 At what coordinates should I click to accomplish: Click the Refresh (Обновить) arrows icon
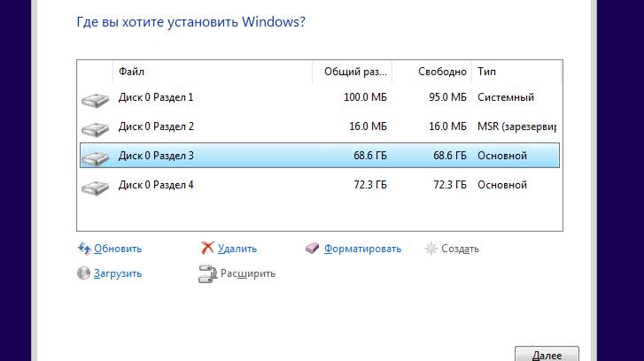tap(84, 248)
